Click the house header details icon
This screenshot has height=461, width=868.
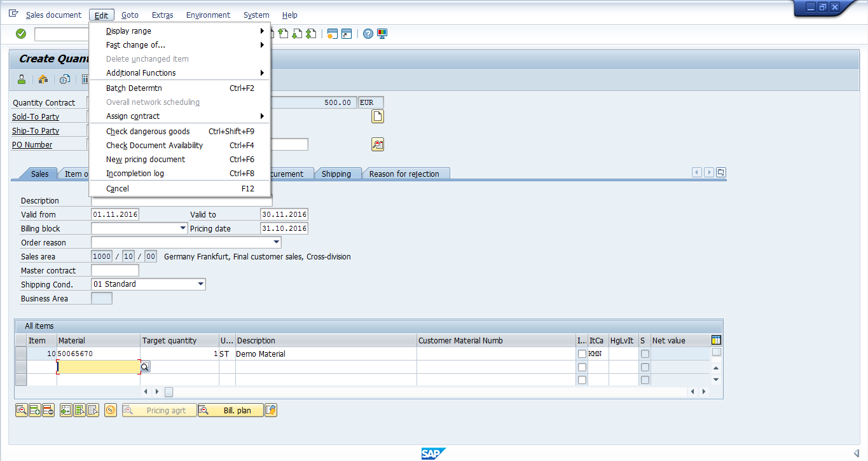pyautogui.click(x=43, y=79)
